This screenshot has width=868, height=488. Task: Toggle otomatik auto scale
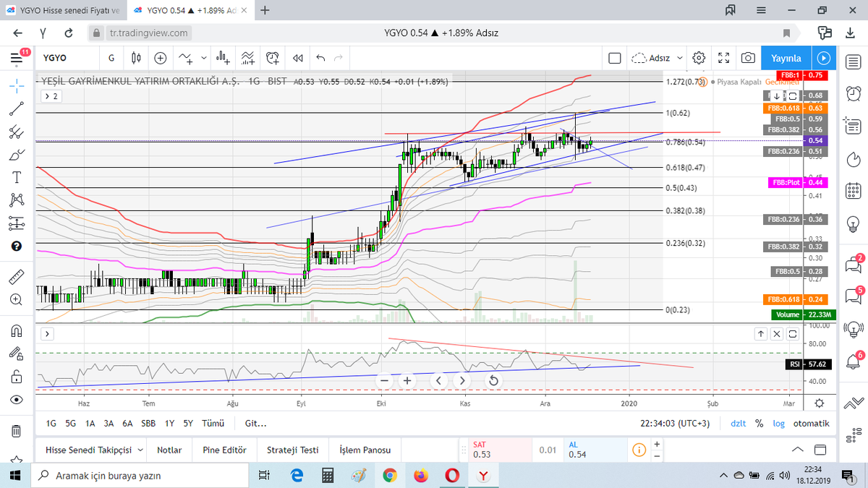click(811, 424)
